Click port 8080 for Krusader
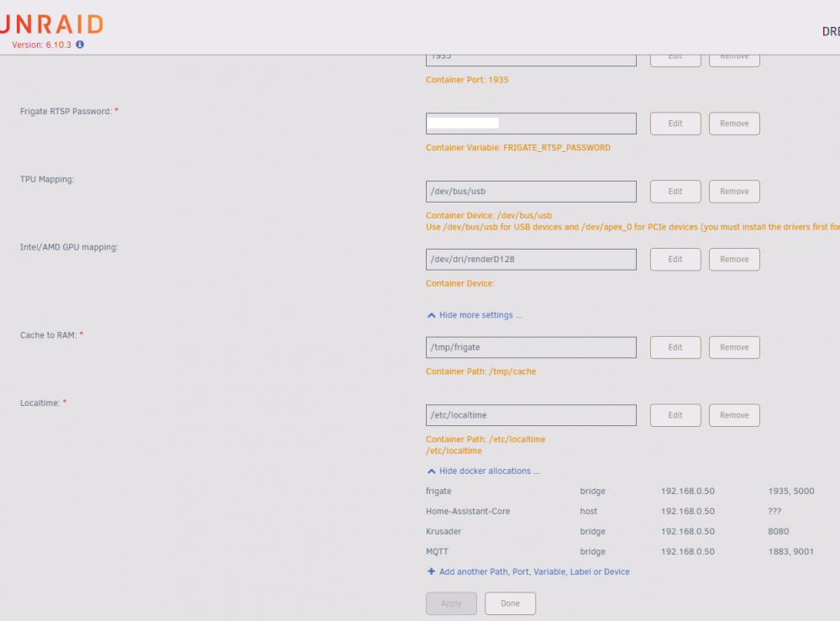 779,532
